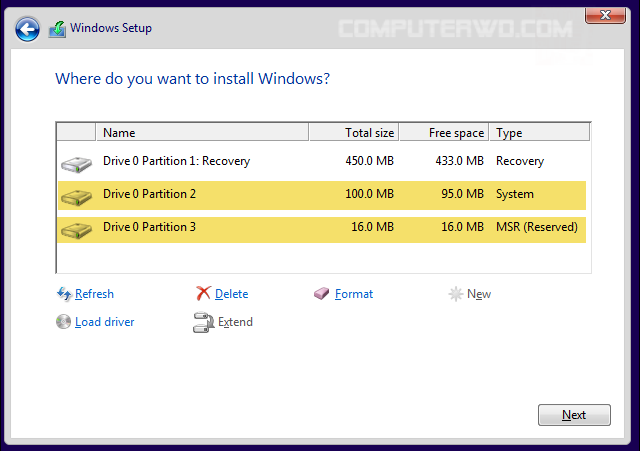Click the Refresh arrows icon
The image size is (640, 451).
64,294
